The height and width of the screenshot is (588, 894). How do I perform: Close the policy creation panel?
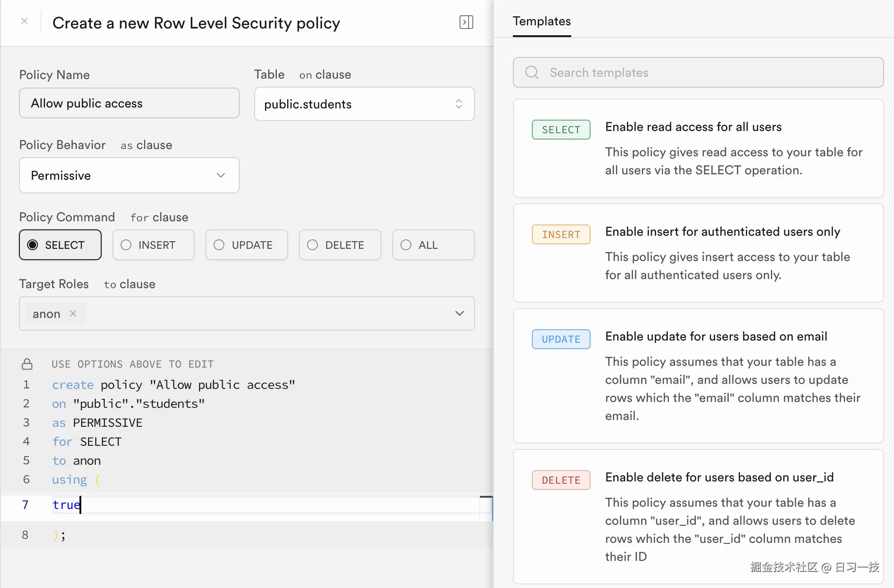point(24,21)
